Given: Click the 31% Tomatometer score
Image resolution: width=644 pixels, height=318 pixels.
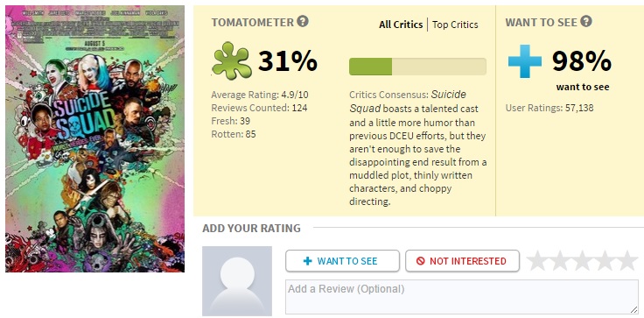Looking at the screenshot, I should click(288, 61).
